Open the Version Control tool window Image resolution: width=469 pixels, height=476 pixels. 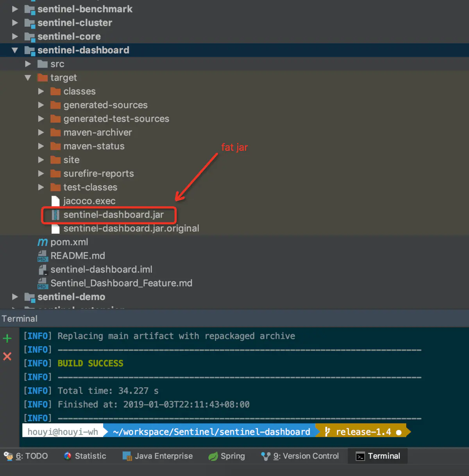tap(300, 456)
